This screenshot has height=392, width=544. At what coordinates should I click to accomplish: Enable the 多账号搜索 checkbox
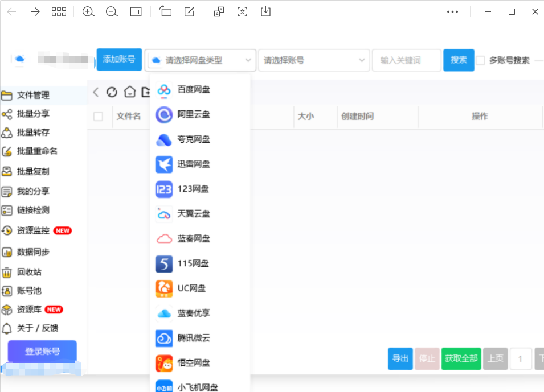[x=480, y=60]
